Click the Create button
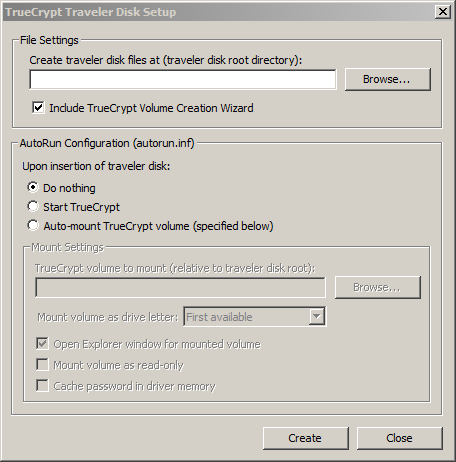This screenshot has height=462, width=456. click(306, 438)
